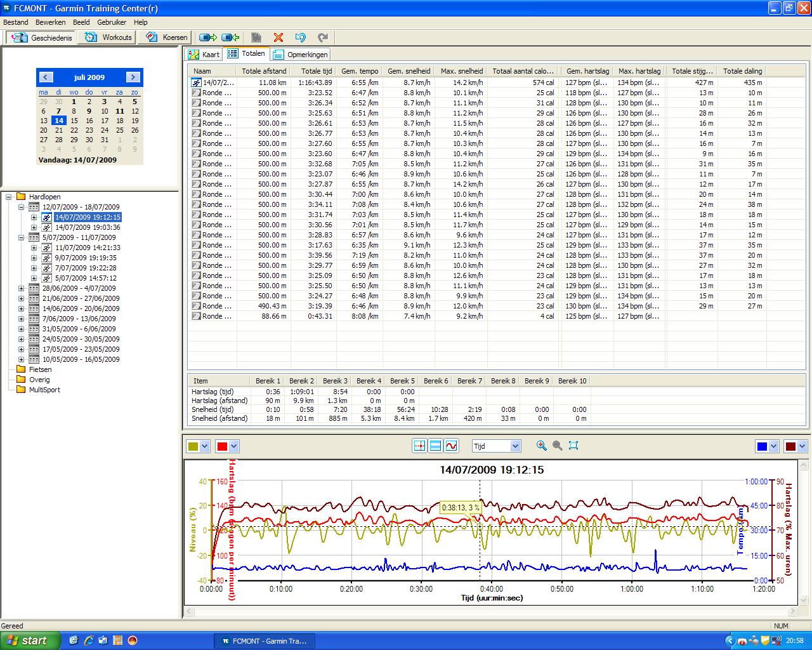Select activity 9/07/2009 19:19:35 in tree
The height and width of the screenshot is (650, 812).
tap(86, 258)
